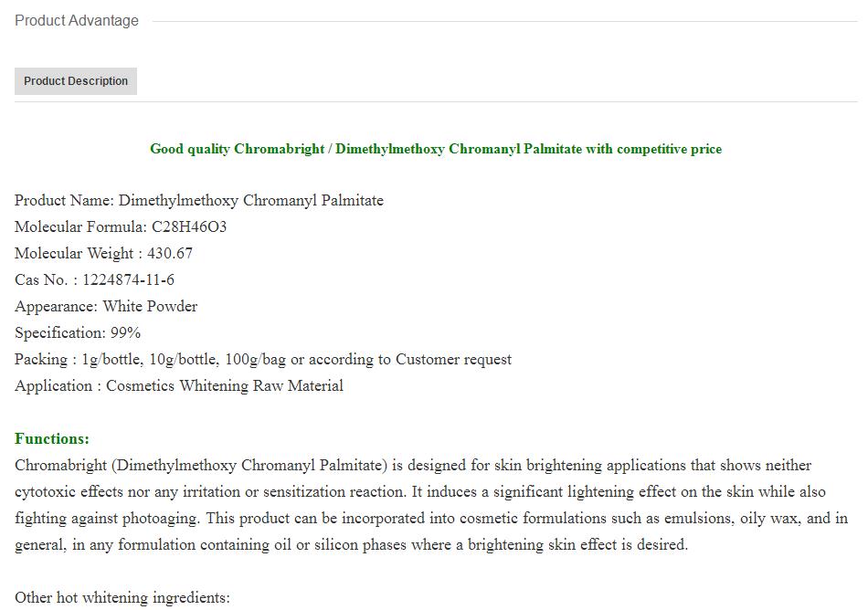Click the 99% specification value

coord(125,333)
